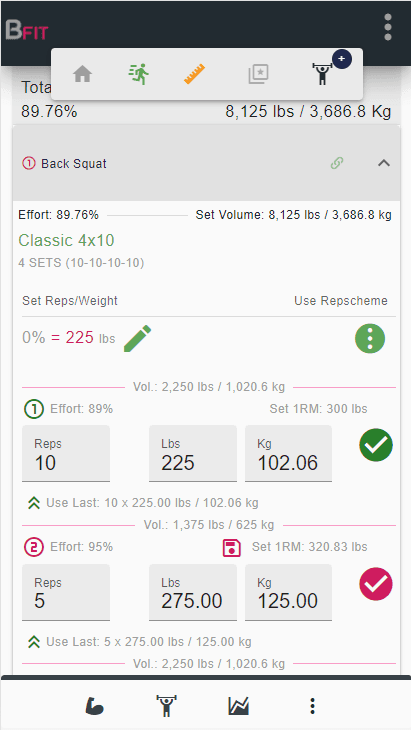This screenshot has width=411, height=730.
Task: Collapse the Back Squat panel with the chevron
Action: [384, 163]
